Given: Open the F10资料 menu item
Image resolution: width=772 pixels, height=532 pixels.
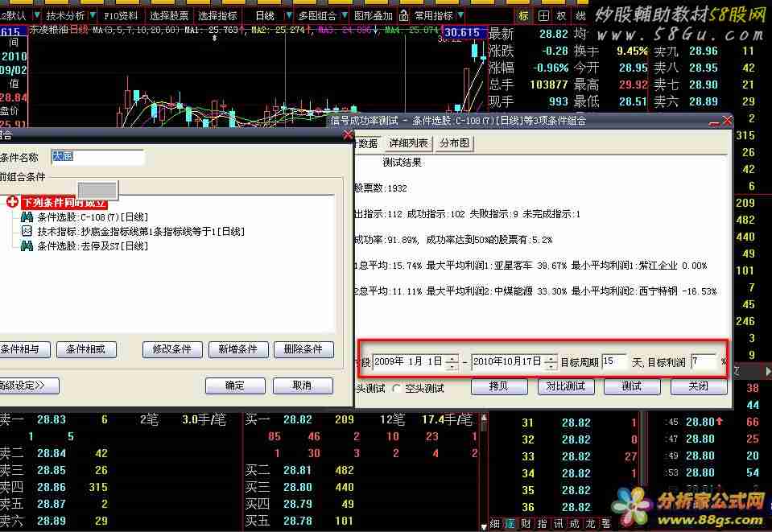Looking at the screenshot, I should click(121, 16).
